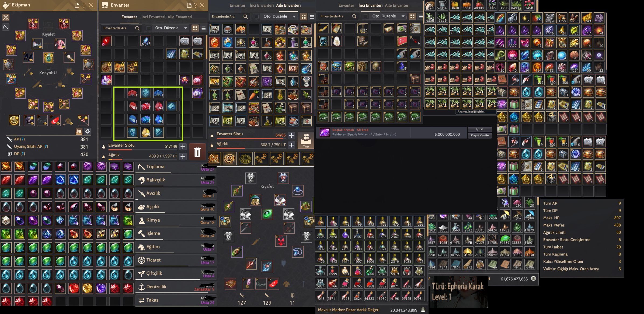
Task: Click sword-and-shield icon beside Ekipman gear
Action: 79,131
